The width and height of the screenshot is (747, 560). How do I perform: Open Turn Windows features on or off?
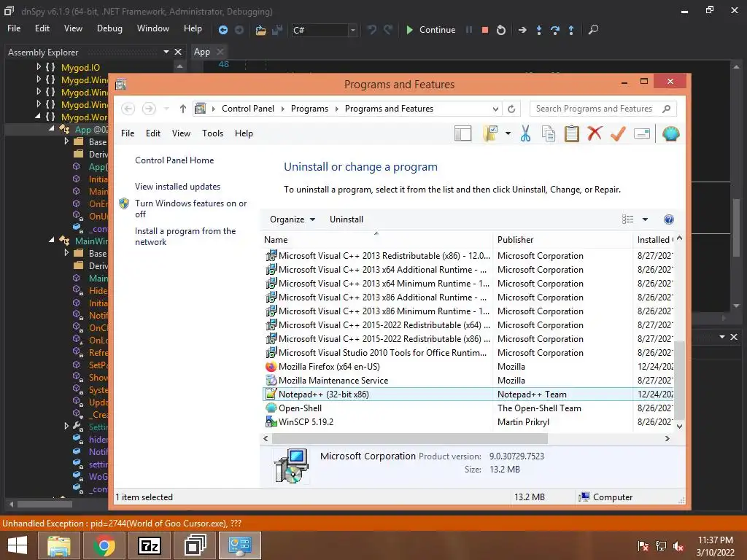[x=190, y=209]
